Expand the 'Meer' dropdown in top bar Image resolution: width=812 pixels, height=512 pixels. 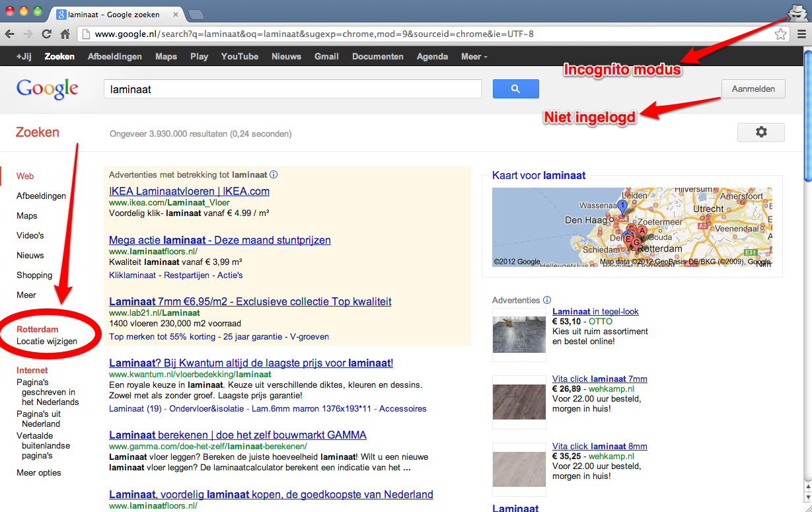[474, 57]
